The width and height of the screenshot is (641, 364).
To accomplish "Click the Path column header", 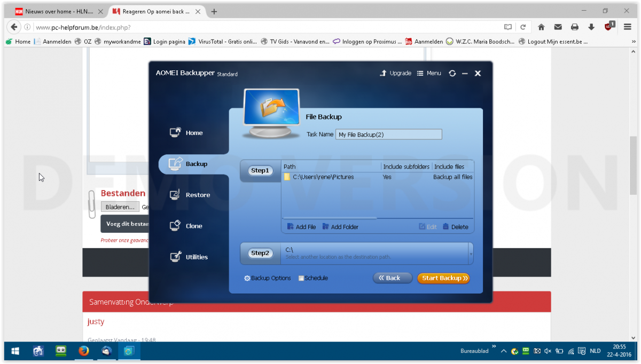I will 290,167.
